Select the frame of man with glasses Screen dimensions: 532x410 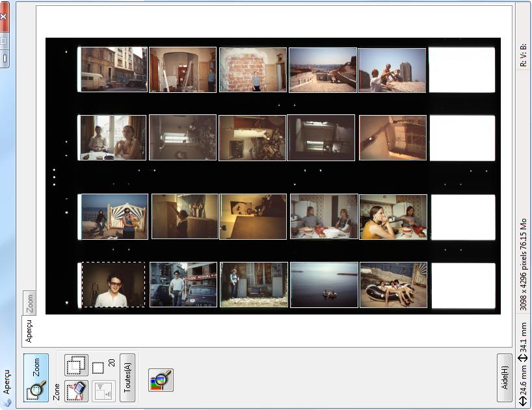coord(113,285)
